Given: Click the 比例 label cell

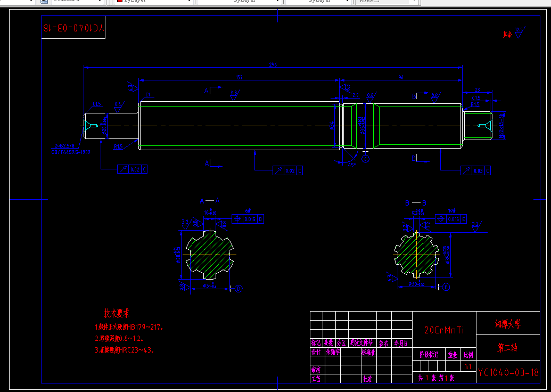Looking at the screenshot, I should tap(468, 355).
